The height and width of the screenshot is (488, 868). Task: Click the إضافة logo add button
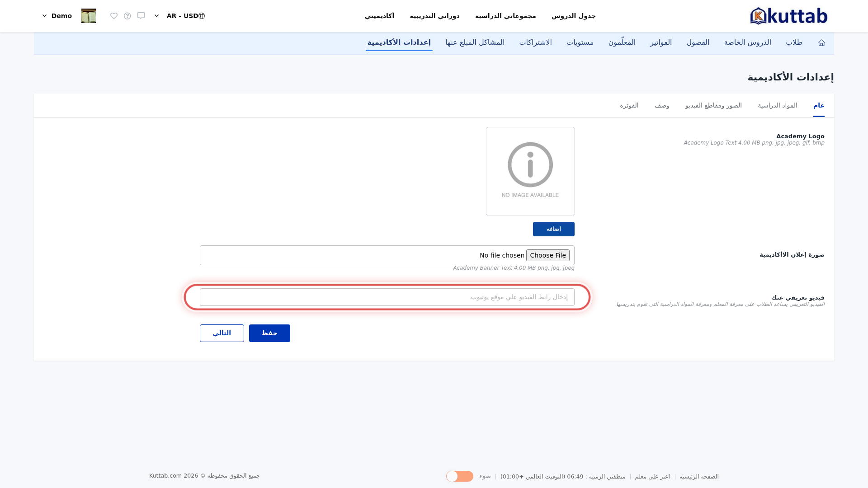554,229
